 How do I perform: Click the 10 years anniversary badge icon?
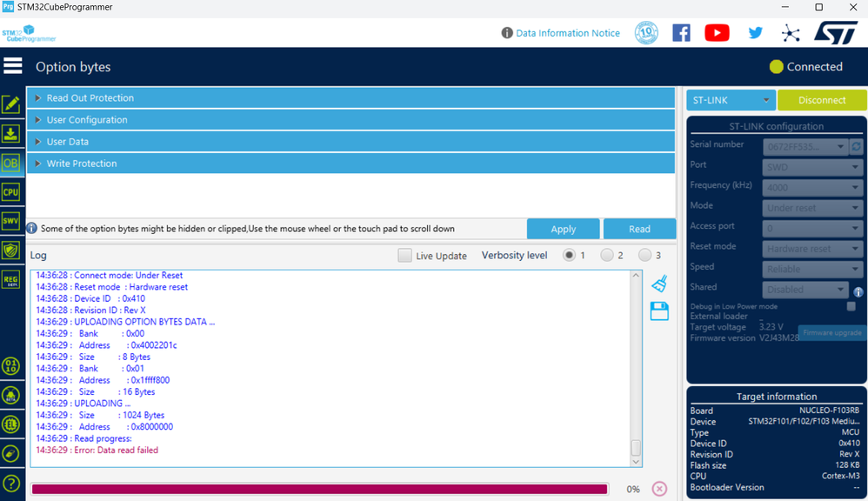[646, 33]
